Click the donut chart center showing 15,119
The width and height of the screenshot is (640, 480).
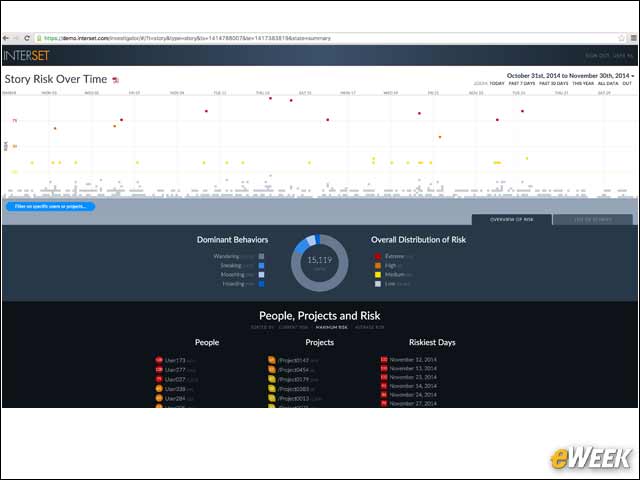320,260
